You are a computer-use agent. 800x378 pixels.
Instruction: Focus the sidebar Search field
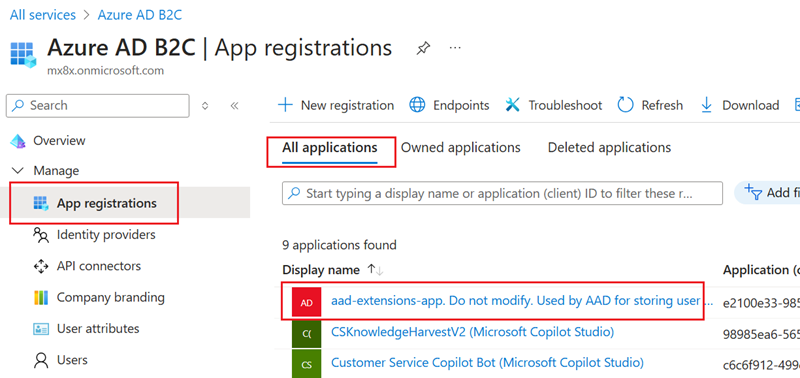point(97,106)
